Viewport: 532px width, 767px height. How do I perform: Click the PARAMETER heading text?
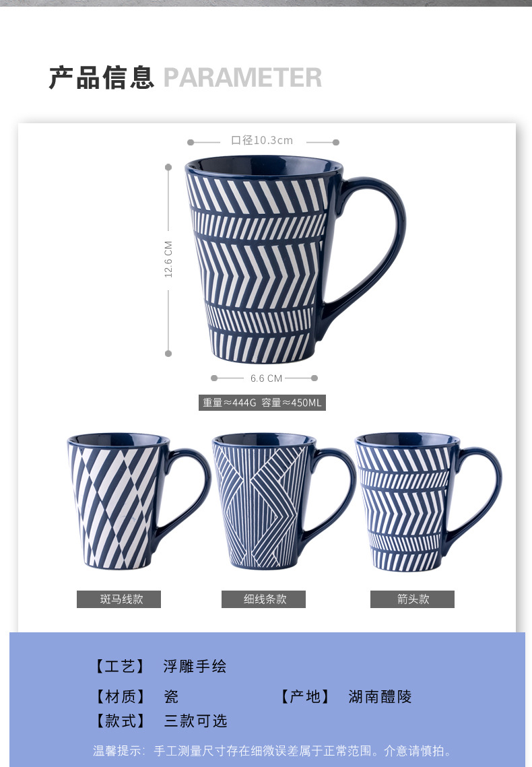(242, 77)
